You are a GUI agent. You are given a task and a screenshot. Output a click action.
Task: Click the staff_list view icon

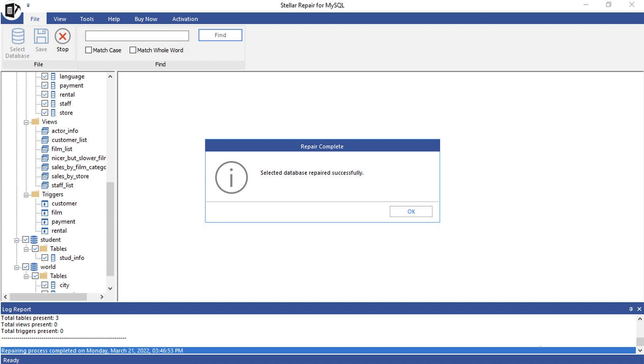[x=44, y=185]
